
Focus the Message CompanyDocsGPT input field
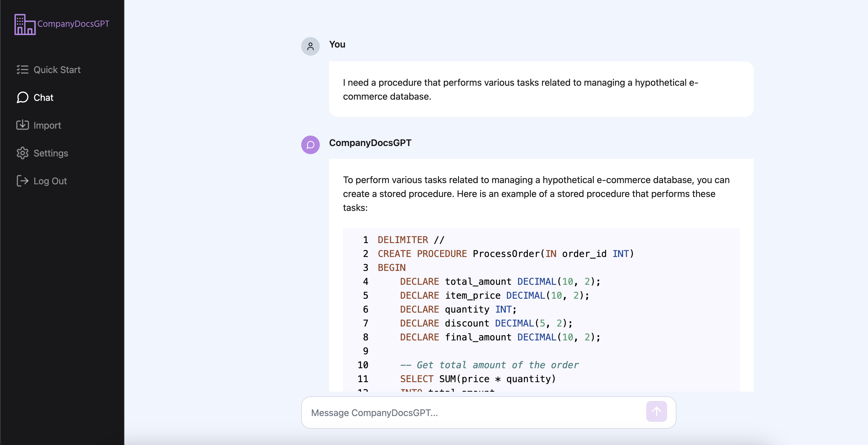pos(472,413)
